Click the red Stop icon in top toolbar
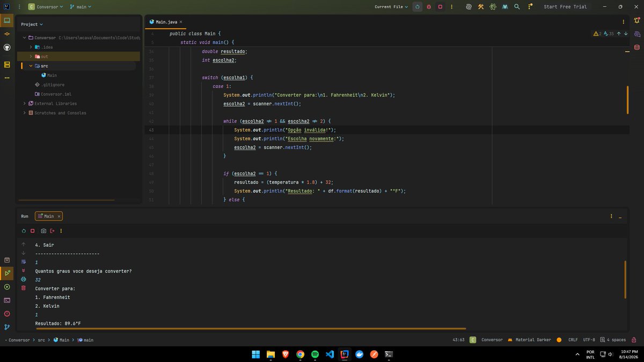The width and height of the screenshot is (644, 362). [x=440, y=7]
